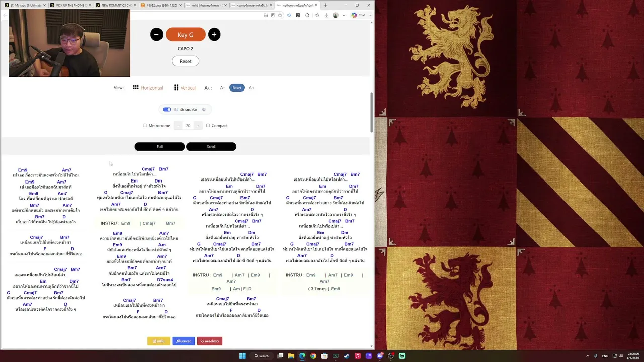Open Google Chrome from the taskbar
The height and width of the screenshot is (362, 644).
(313, 356)
